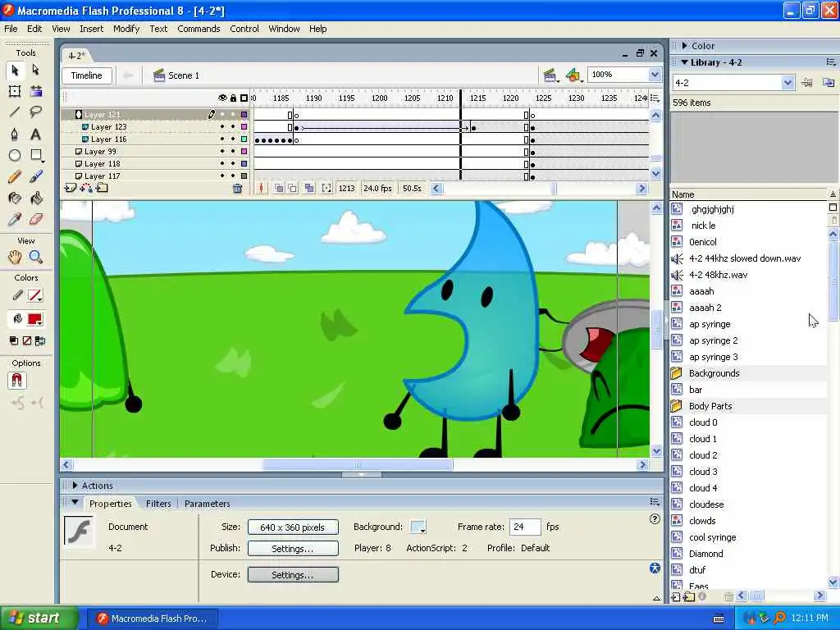The image size is (840, 630).
Task: Open the Insert menu
Action: pos(92,29)
